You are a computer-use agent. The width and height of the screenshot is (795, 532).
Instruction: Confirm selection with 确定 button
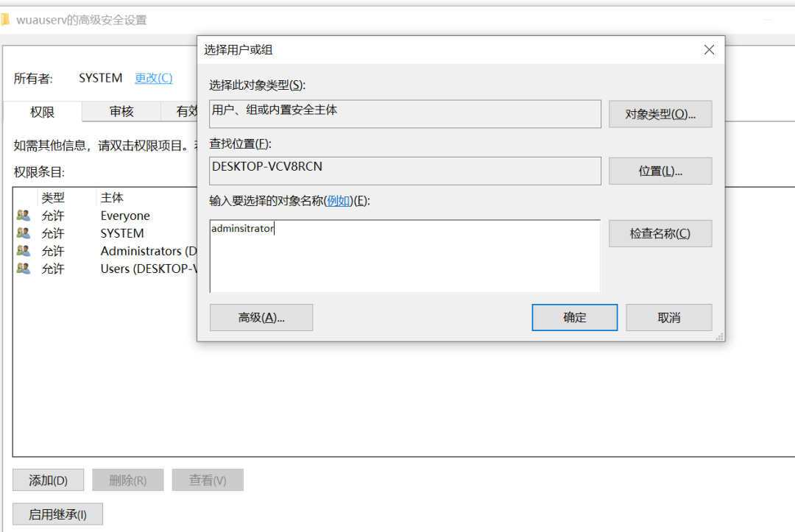click(x=574, y=317)
